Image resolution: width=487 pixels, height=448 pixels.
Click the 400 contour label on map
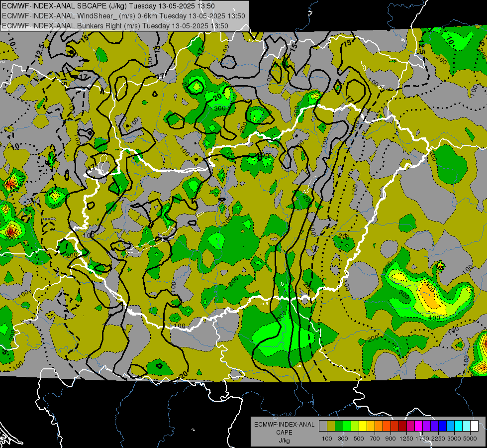tap(434, 318)
